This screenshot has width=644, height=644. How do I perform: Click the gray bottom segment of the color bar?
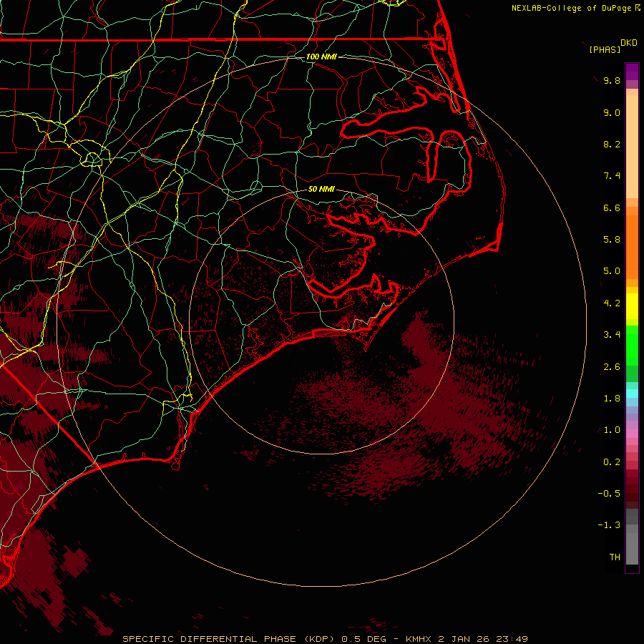pos(632,549)
